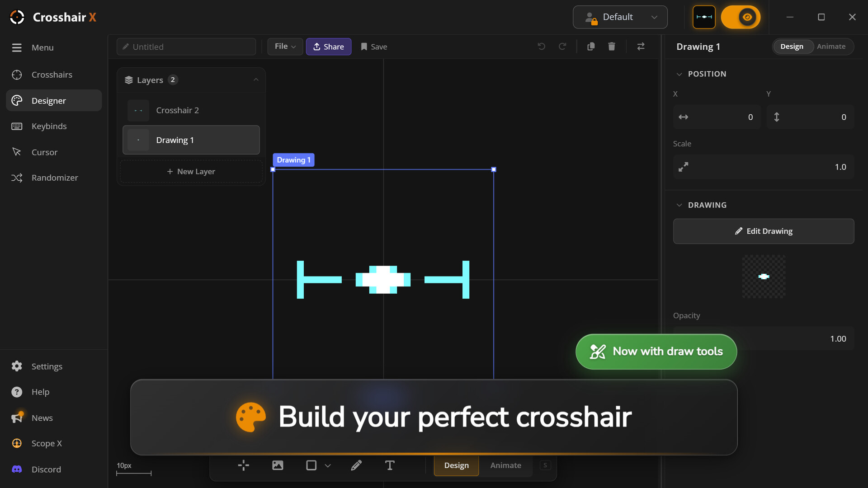
Task: Click the Save button
Action: click(x=374, y=47)
